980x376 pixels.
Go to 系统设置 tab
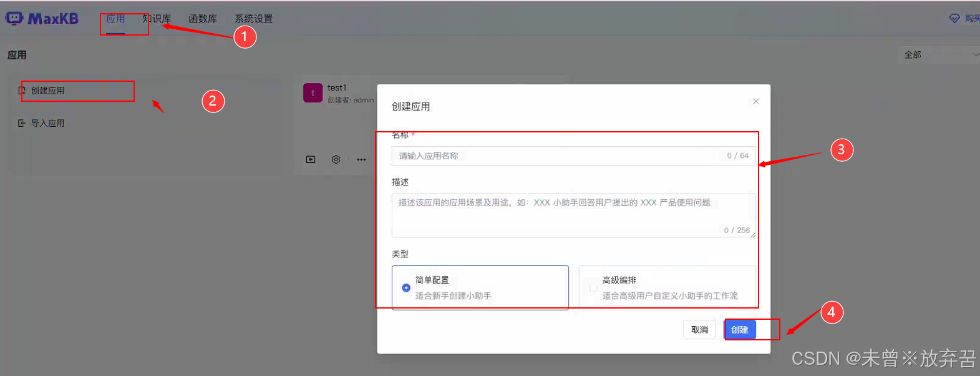[x=253, y=19]
